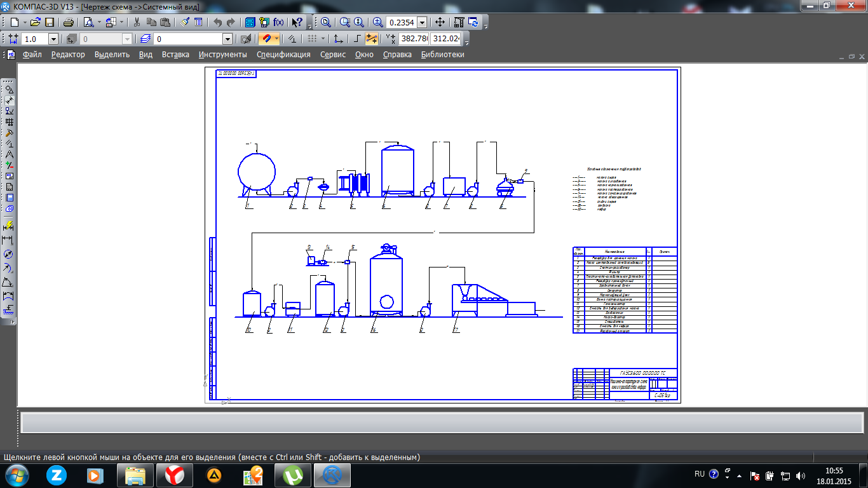Open the layer number 0 dropdown

[227, 39]
